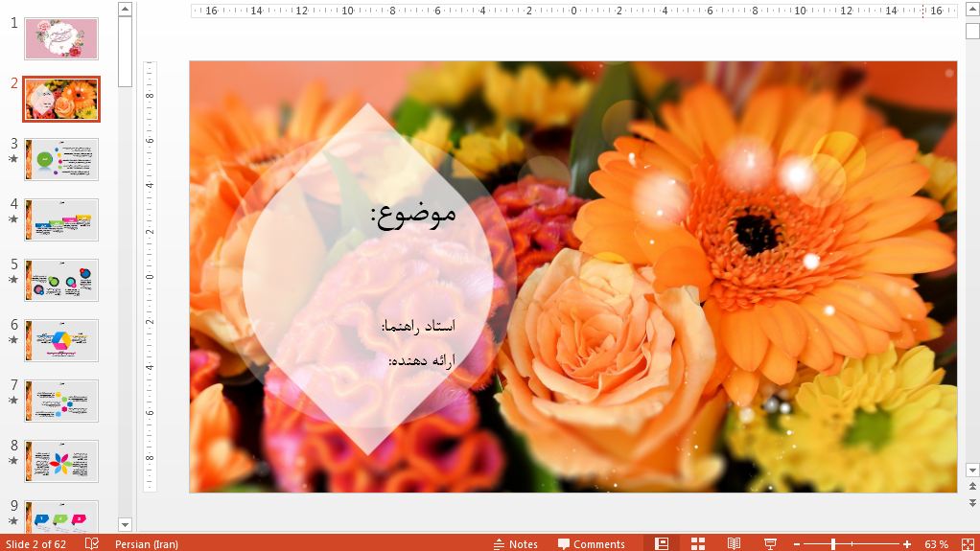Click the vertical ruler at 0 mark
The image size is (980, 551).
click(x=150, y=277)
